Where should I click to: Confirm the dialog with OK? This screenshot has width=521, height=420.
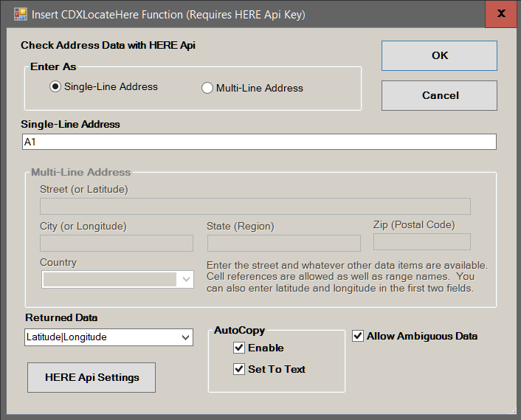point(439,55)
